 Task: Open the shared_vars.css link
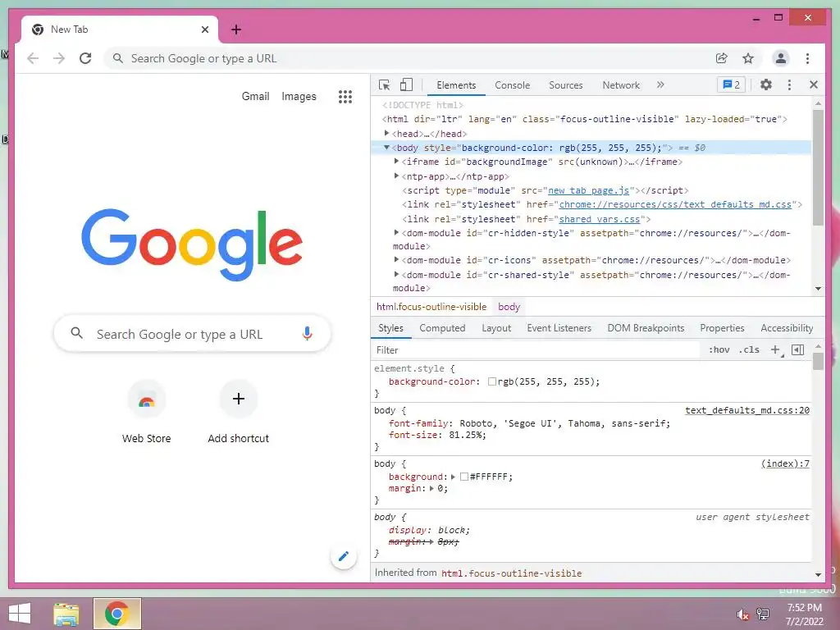coord(600,219)
